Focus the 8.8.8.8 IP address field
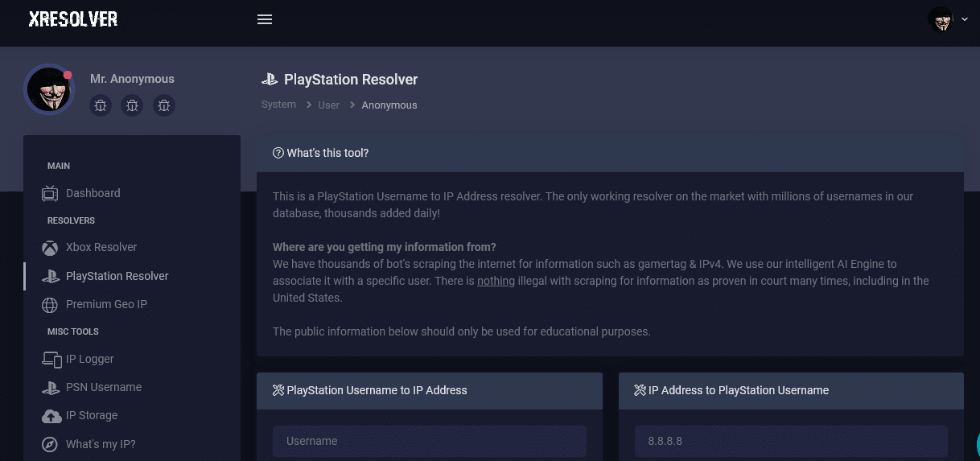The height and width of the screenshot is (461, 980). pyautogui.click(x=791, y=441)
